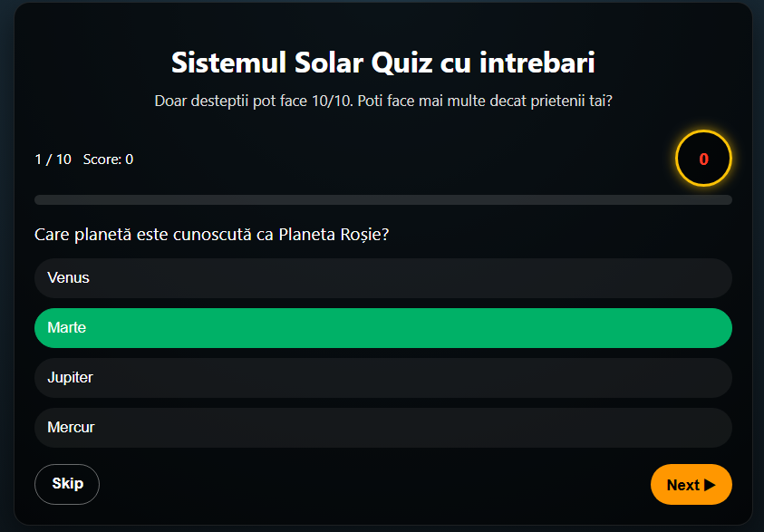Click the 1 / 10 question counter
This screenshot has height=532, width=764.
click(53, 160)
